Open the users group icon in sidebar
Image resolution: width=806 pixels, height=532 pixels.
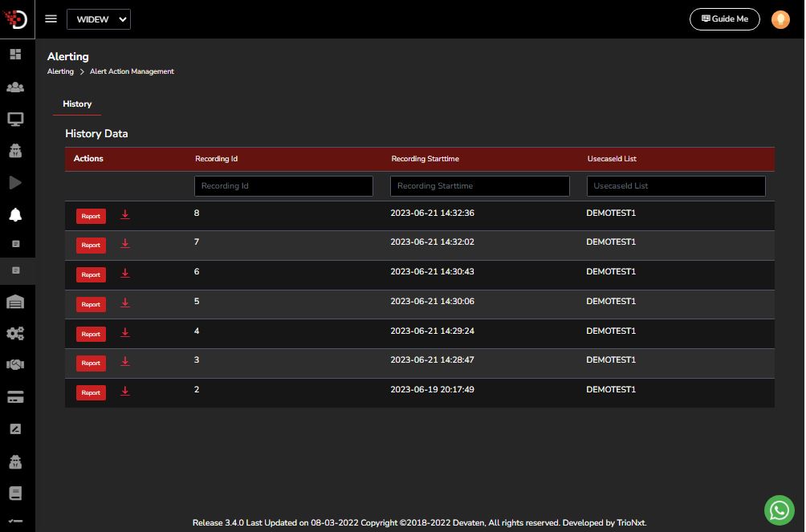(15, 87)
